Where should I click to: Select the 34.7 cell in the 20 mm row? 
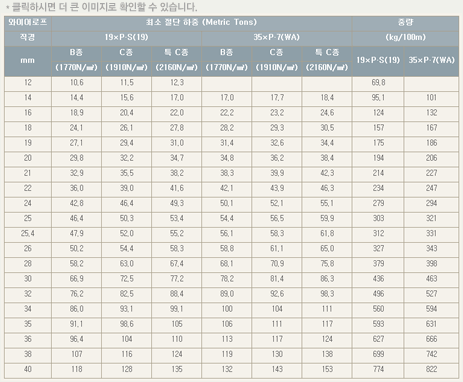[176, 158]
